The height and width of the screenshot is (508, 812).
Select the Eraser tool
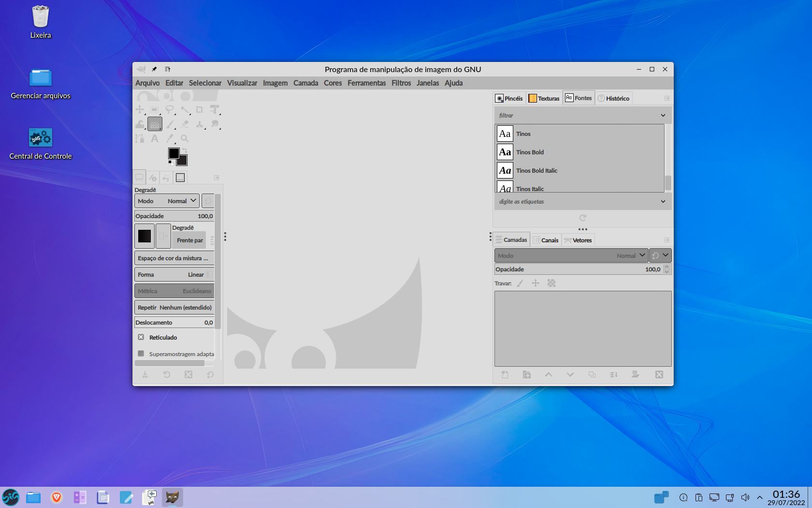tap(185, 124)
